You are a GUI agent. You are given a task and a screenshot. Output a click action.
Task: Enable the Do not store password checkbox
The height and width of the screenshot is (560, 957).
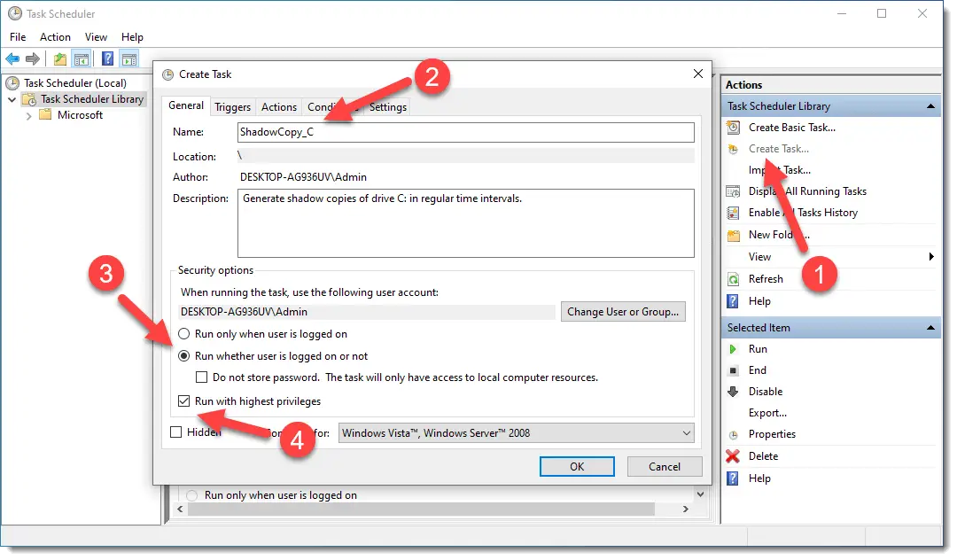pyautogui.click(x=202, y=377)
